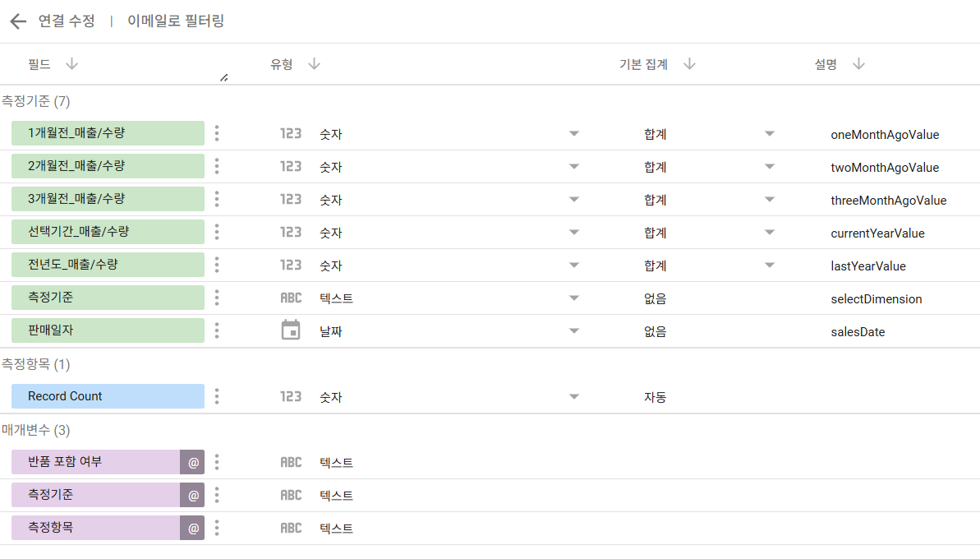Screen dimensions: 980x559
Task: Open three-dot menu for Record Count field
Action: click(x=217, y=395)
